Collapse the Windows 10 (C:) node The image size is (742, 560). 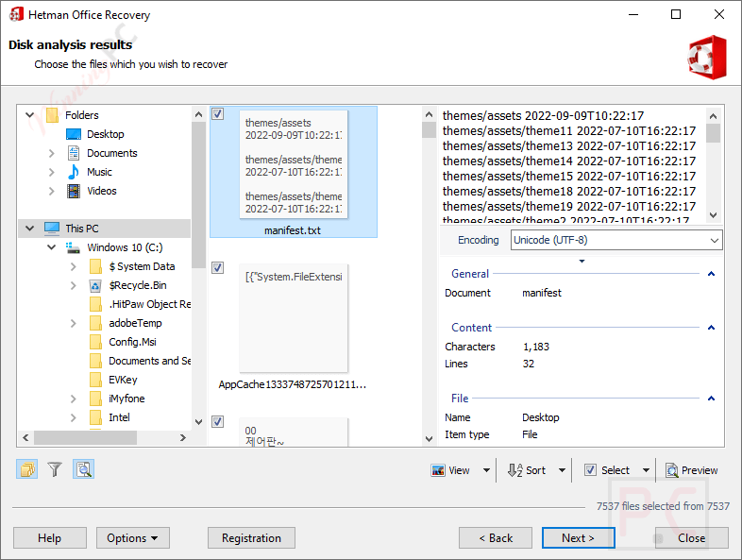[x=52, y=247]
